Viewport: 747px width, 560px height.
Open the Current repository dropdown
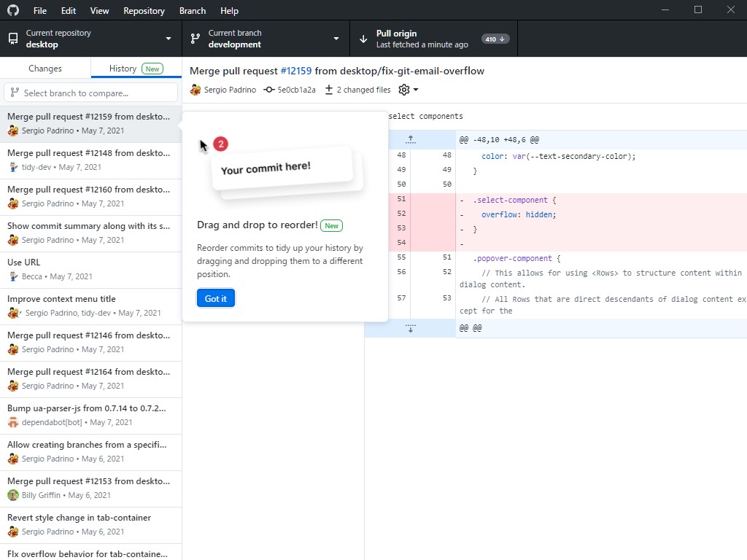click(x=90, y=39)
